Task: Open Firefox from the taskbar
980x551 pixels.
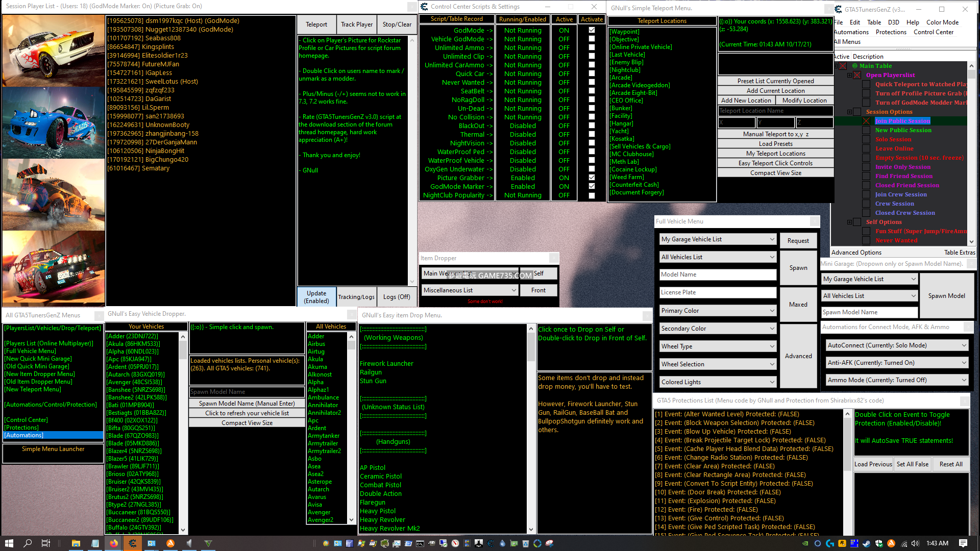Action: [x=113, y=543]
